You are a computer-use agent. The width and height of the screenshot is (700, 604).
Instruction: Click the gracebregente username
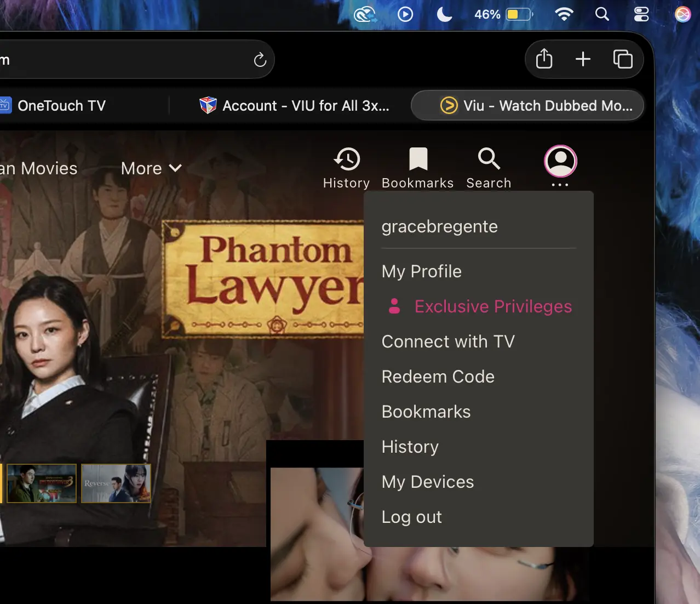click(440, 226)
